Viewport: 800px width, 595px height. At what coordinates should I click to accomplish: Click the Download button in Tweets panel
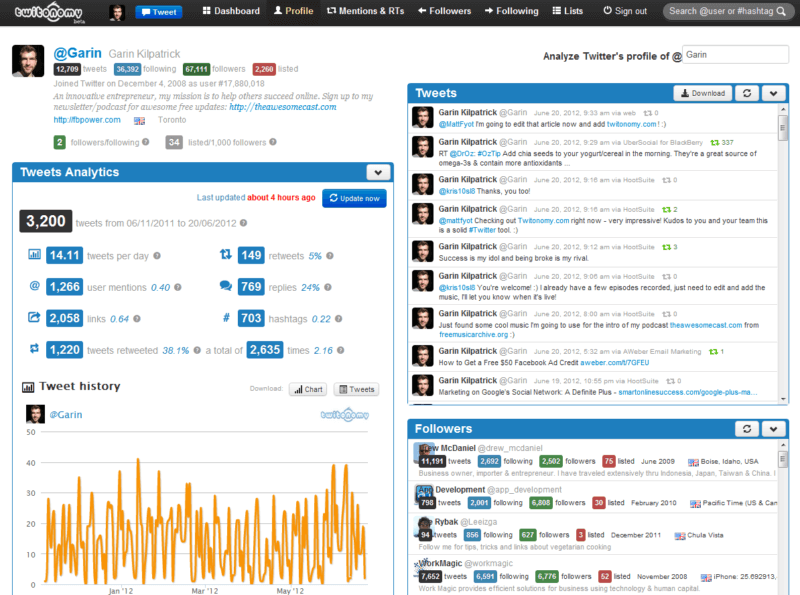703,93
